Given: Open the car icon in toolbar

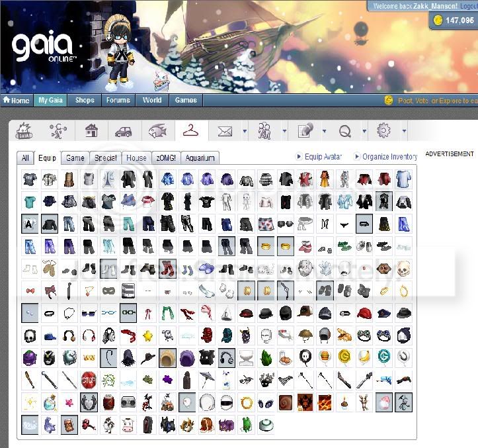Looking at the screenshot, I should (x=124, y=132).
